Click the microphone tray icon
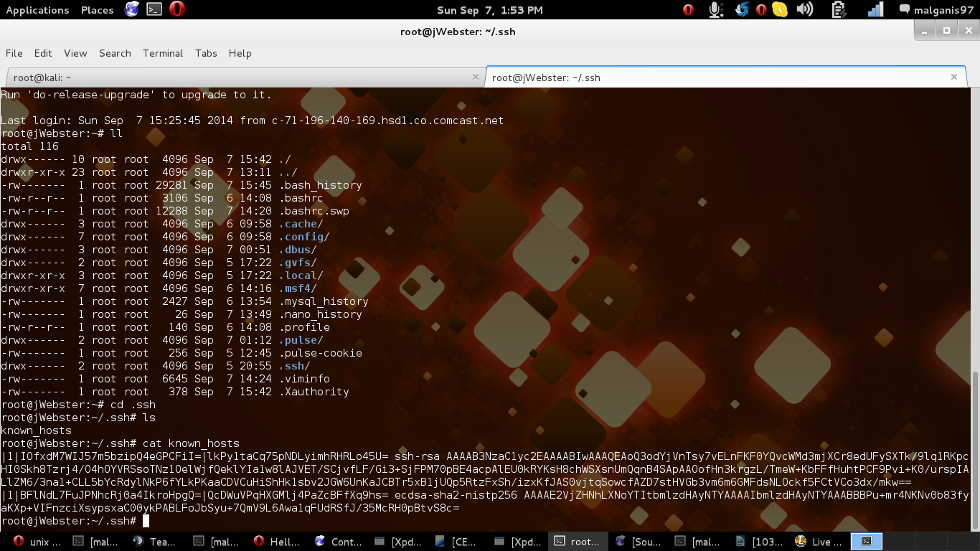Viewport: 980px width, 551px height. click(x=715, y=9)
